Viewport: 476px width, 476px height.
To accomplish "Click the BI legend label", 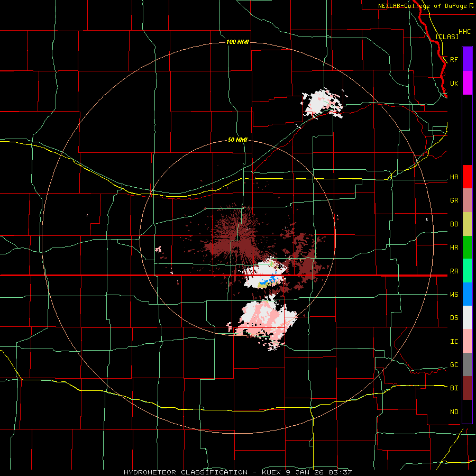I will [454, 388].
